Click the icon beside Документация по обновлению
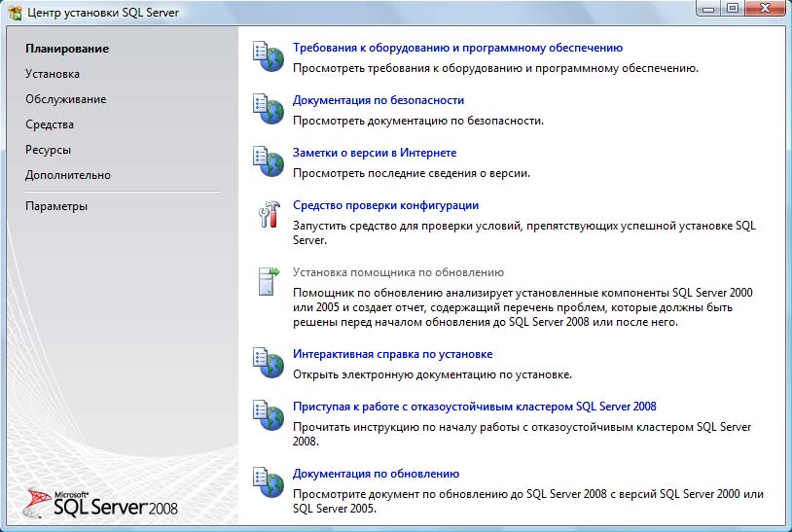 pyautogui.click(x=268, y=482)
